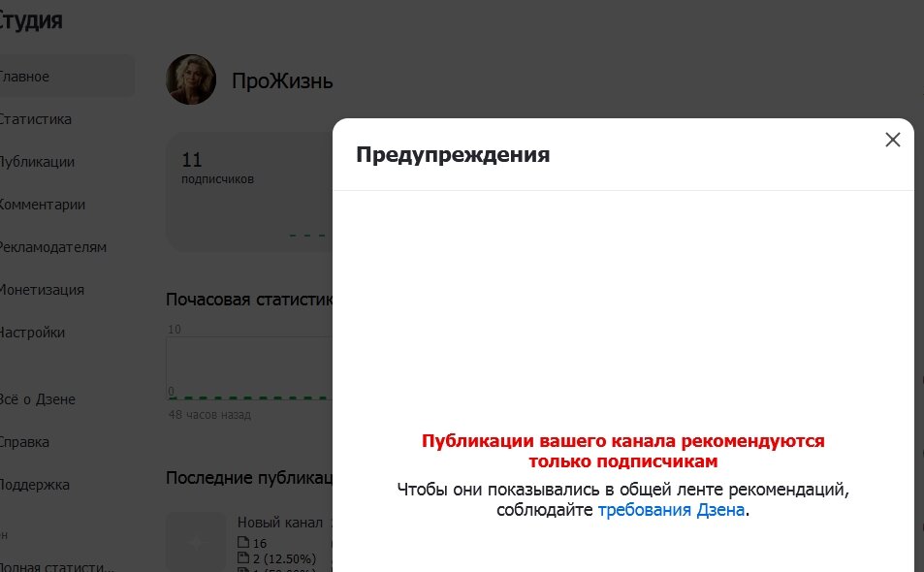The height and width of the screenshot is (572, 924).
Task: Open Публикации in the sidebar
Action: pyautogui.click(x=37, y=162)
